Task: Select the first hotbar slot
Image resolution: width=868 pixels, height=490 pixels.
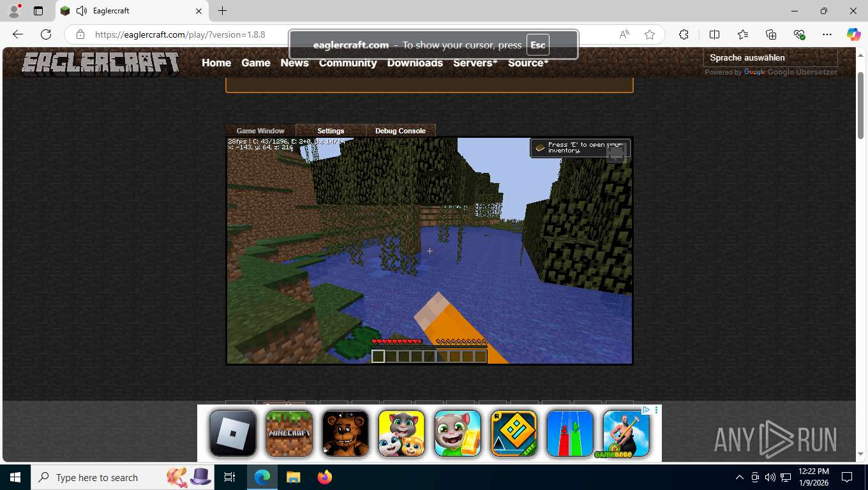Action: (x=378, y=357)
